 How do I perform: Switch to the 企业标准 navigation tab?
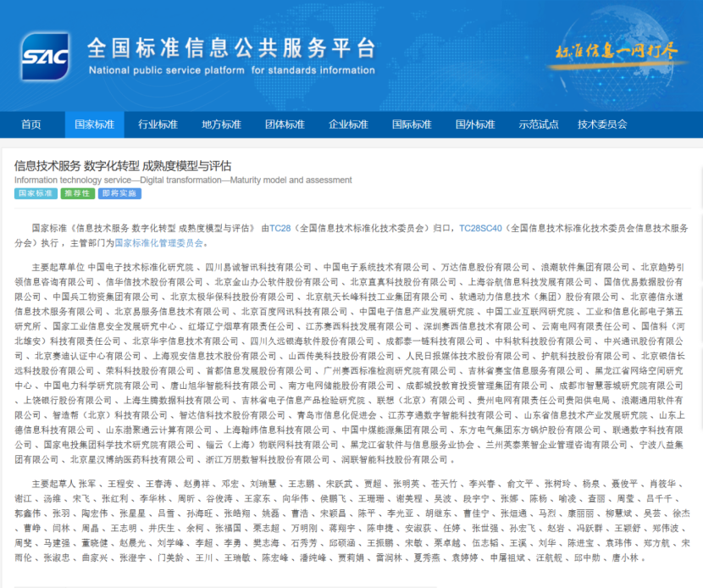(x=348, y=125)
